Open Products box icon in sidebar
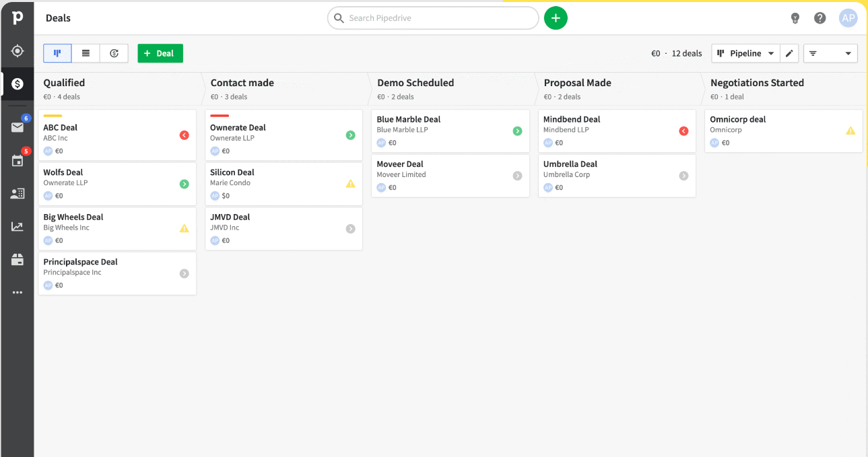 coord(18,260)
